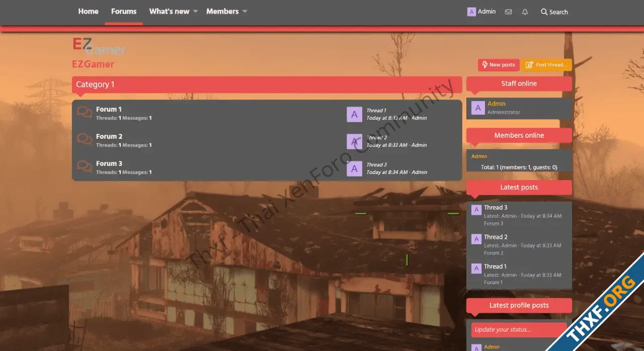Click the Forum 2 speech-bubble icon
The width and height of the screenshot is (644, 351).
click(85, 139)
